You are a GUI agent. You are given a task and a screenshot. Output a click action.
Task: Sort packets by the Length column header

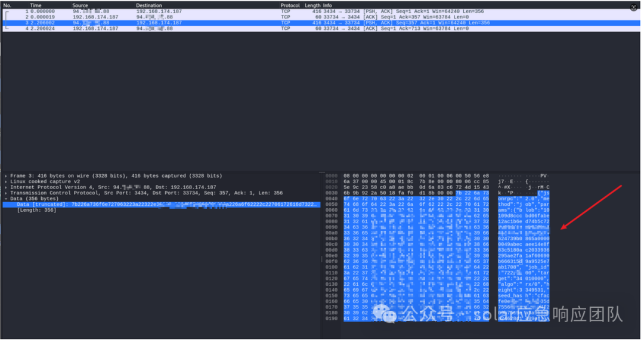point(312,5)
